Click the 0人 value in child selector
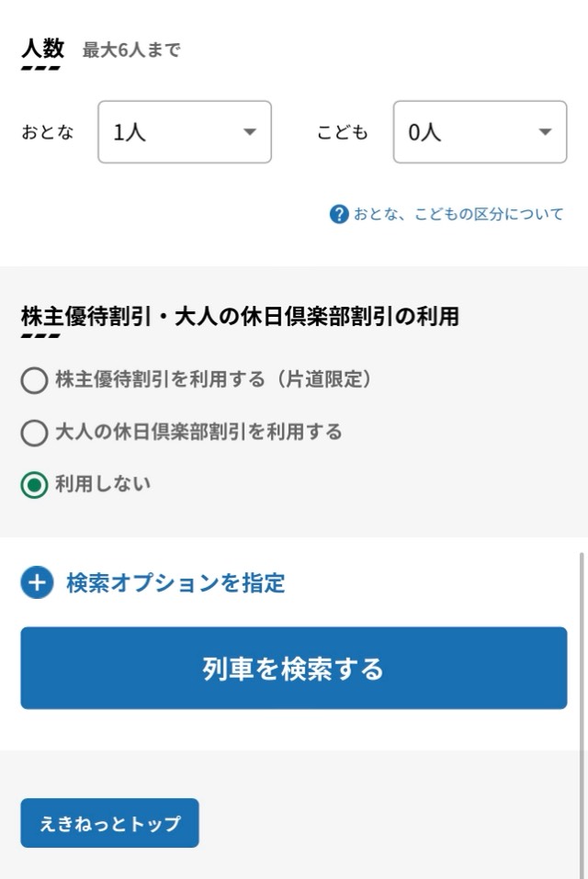The height and width of the screenshot is (879, 588). pos(424,133)
